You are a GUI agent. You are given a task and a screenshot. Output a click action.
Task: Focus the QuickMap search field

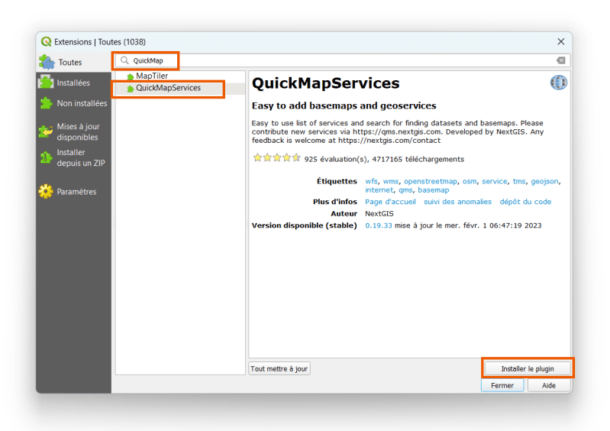coord(342,60)
